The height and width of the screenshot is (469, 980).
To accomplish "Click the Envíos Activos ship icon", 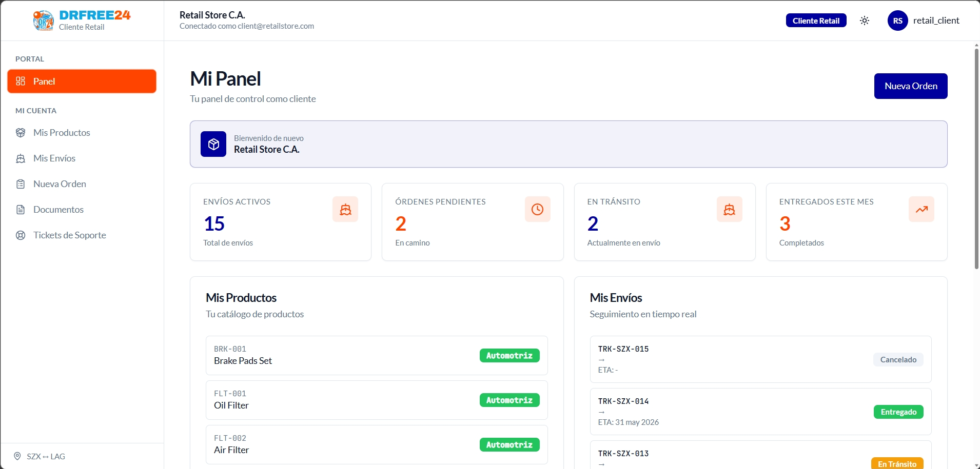I will click(345, 209).
